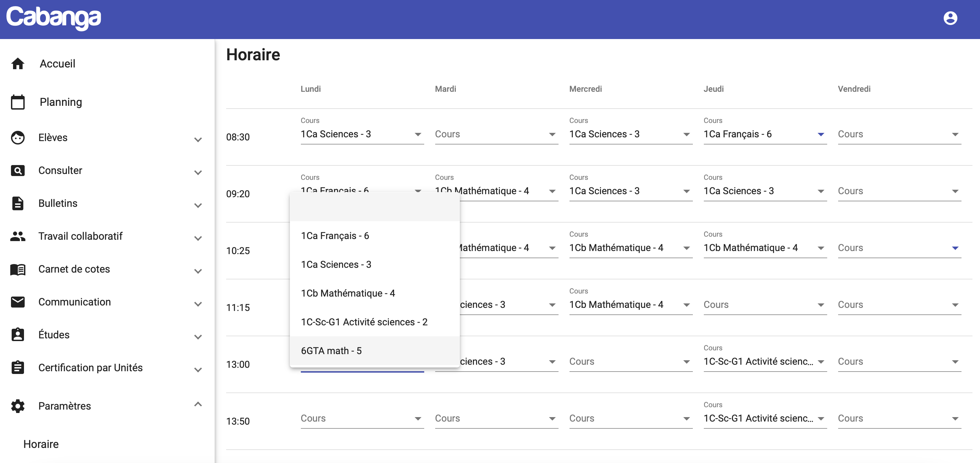Click the Elèves face icon
The height and width of the screenshot is (463, 980).
(17, 138)
